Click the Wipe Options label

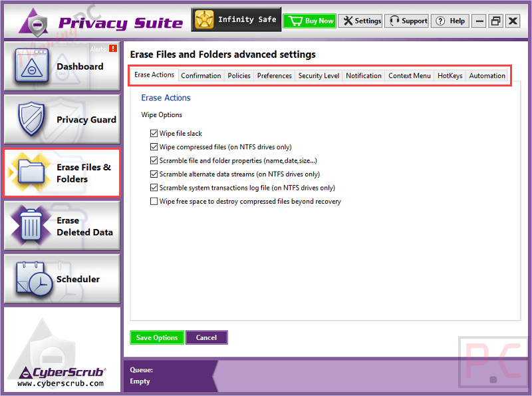point(162,114)
